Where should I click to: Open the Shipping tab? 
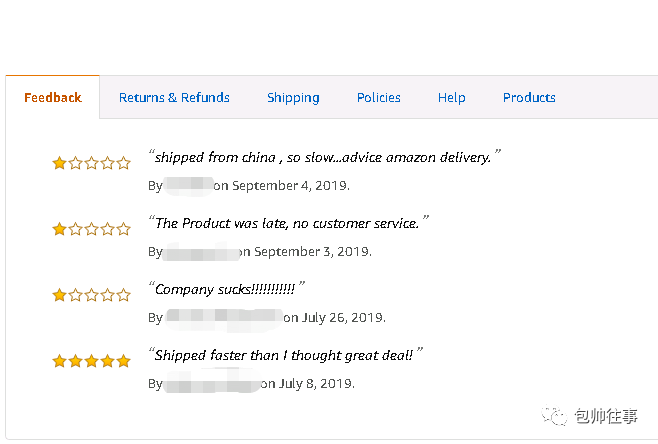[x=293, y=98]
